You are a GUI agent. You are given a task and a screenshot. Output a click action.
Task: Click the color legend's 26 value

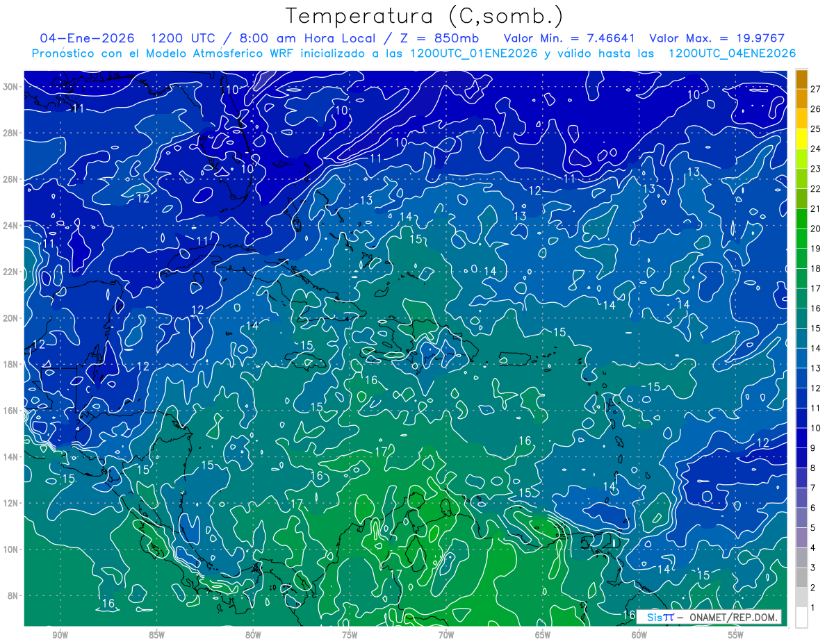[815, 108]
